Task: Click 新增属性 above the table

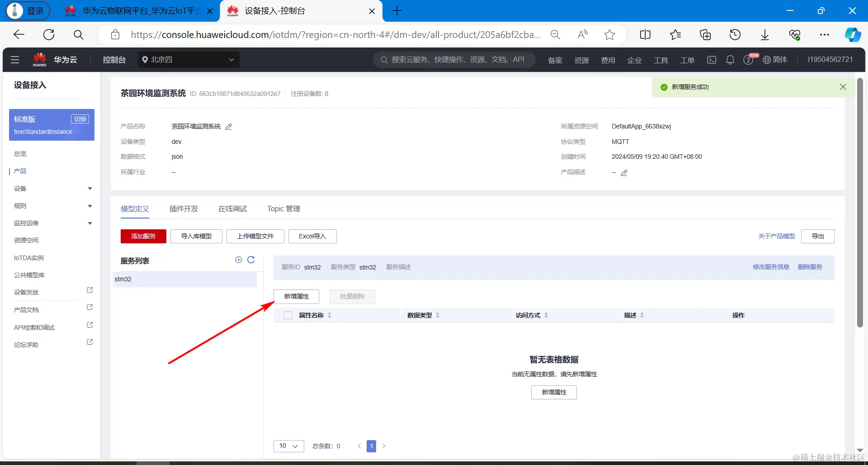Action: click(297, 296)
